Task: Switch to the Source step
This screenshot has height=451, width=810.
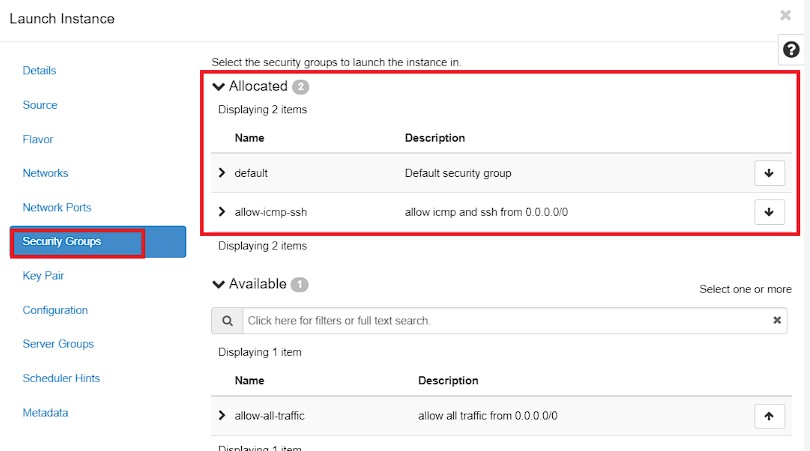Action: tap(40, 105)
